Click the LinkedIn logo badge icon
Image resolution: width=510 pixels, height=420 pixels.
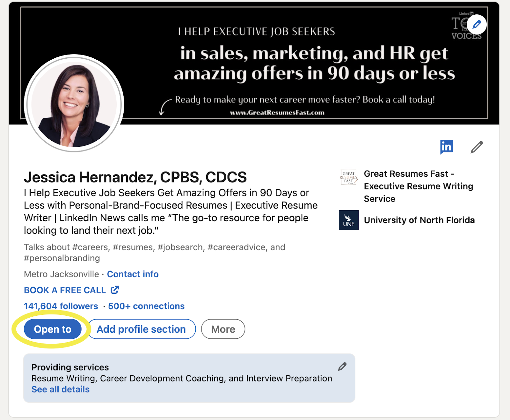pos(447,147)
